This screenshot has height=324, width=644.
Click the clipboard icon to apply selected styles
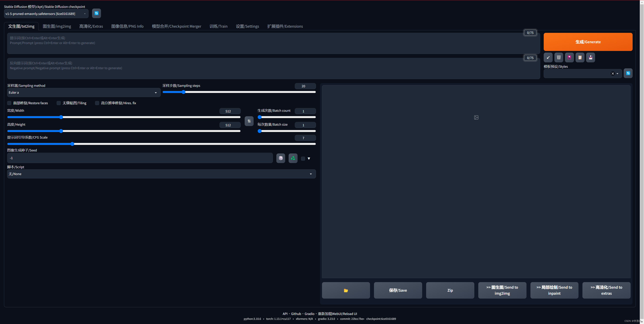580,57
